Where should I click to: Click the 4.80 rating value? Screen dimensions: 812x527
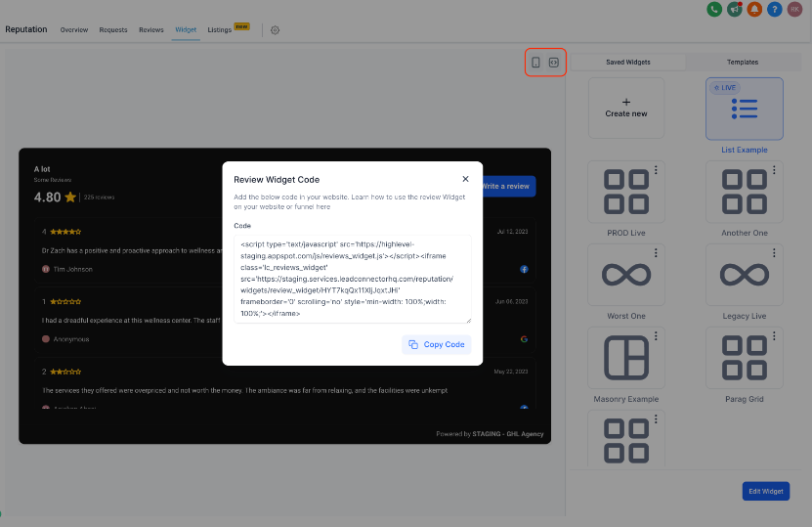point(48,197)
